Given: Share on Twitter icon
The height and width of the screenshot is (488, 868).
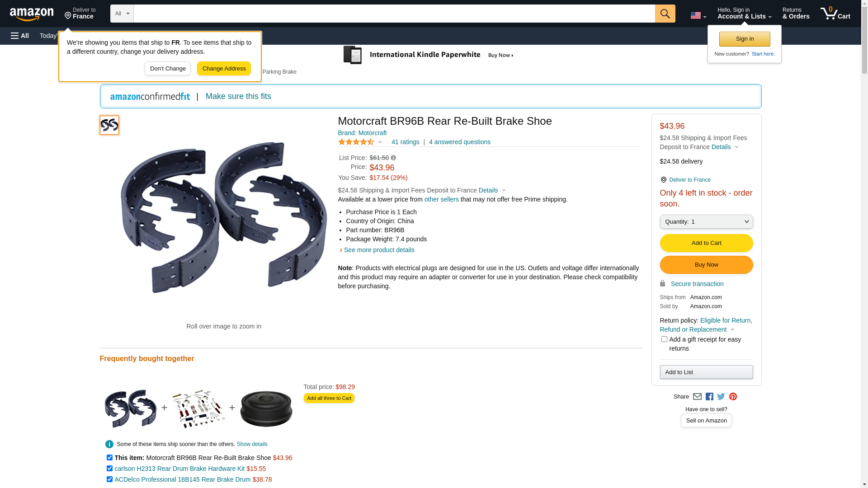Looking at the screenshot, I should (x=721, y=397).
